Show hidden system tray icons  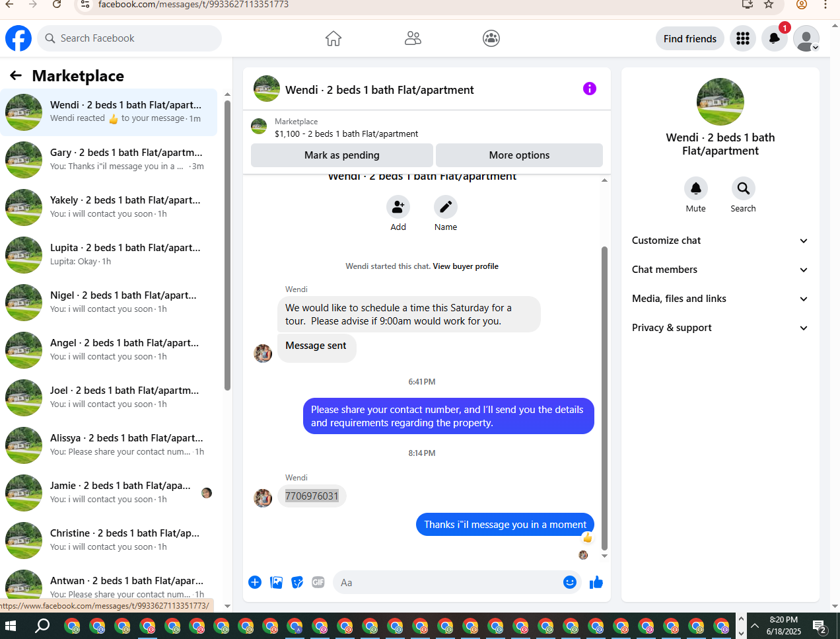(754, 625)
